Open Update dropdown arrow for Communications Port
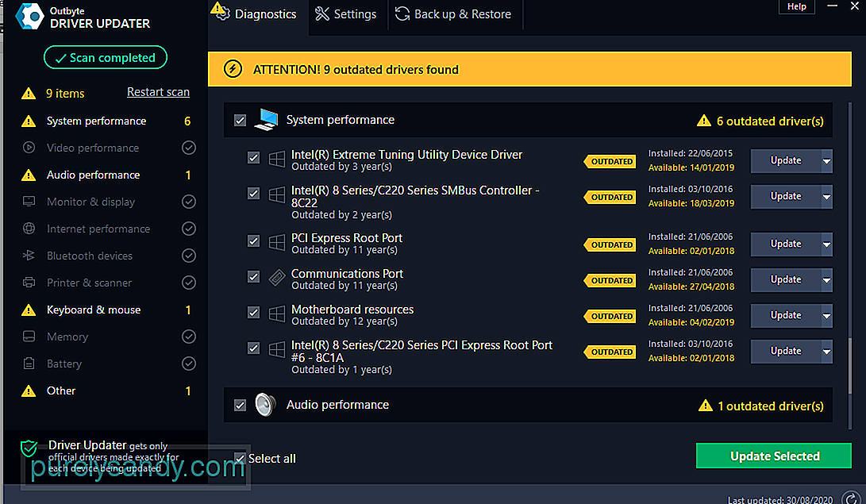This screenshot has height=504, width=866. tap(827, 280)
